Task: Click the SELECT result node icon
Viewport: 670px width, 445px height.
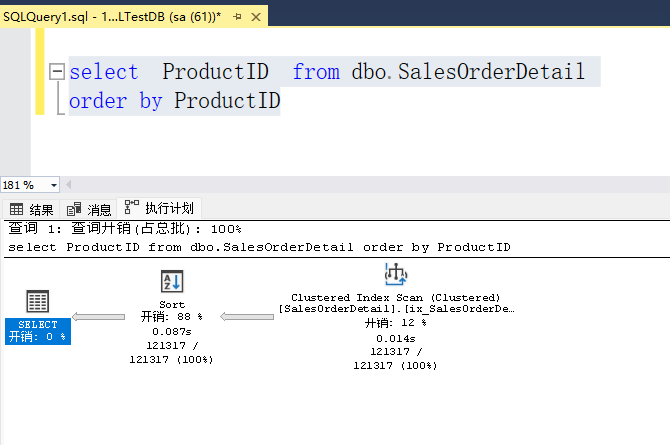Action: (x=37, y=301)
